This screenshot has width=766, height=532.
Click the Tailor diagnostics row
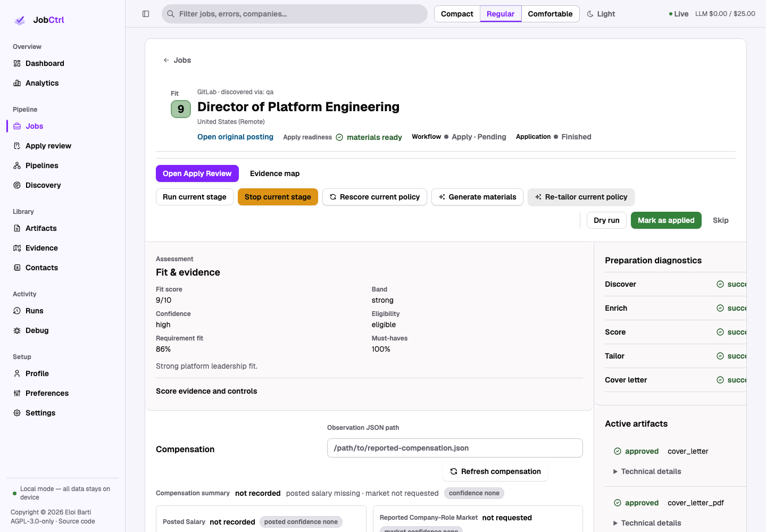pyautogui.click(x=676, y=356)
